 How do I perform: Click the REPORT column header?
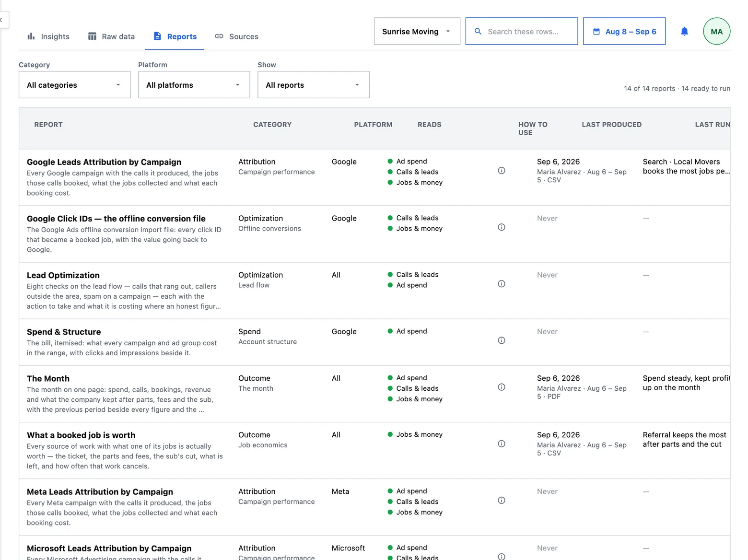(48, 125)
